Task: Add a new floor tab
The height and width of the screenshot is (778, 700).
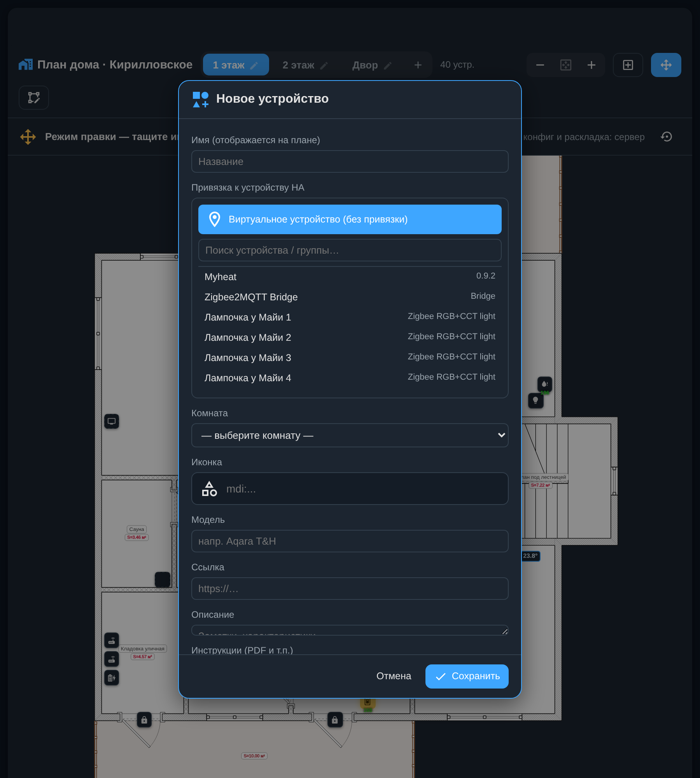Action: click(418, 65)
